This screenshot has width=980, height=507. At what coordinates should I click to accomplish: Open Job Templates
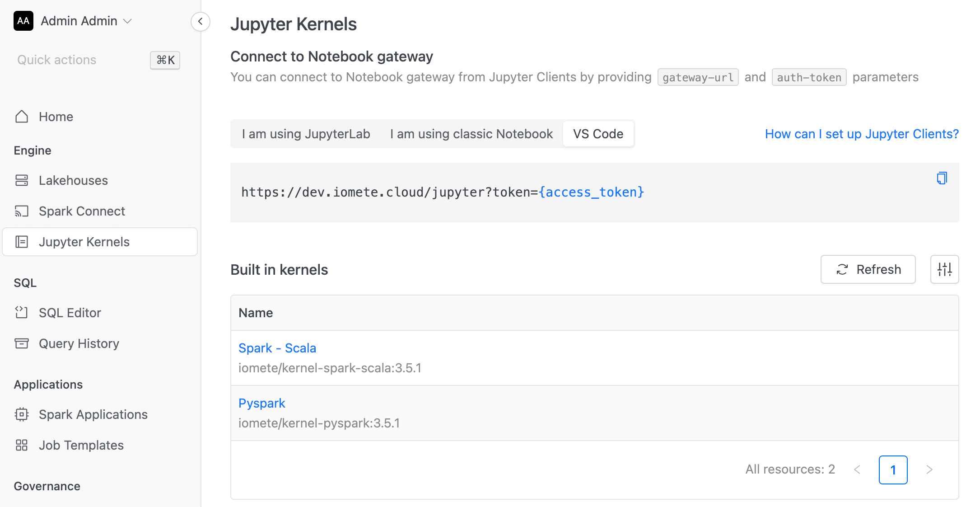(100, 445)
